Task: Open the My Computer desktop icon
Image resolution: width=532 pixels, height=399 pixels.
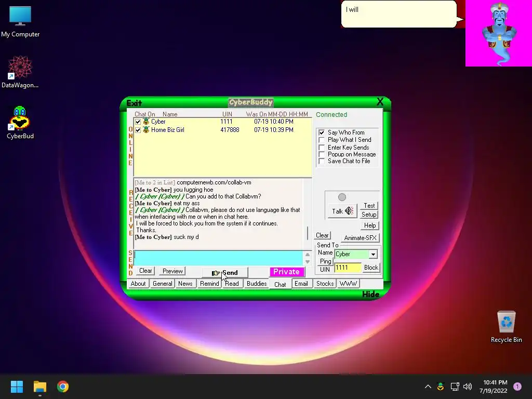Action: pyautogui.click(x=20, y=22)
